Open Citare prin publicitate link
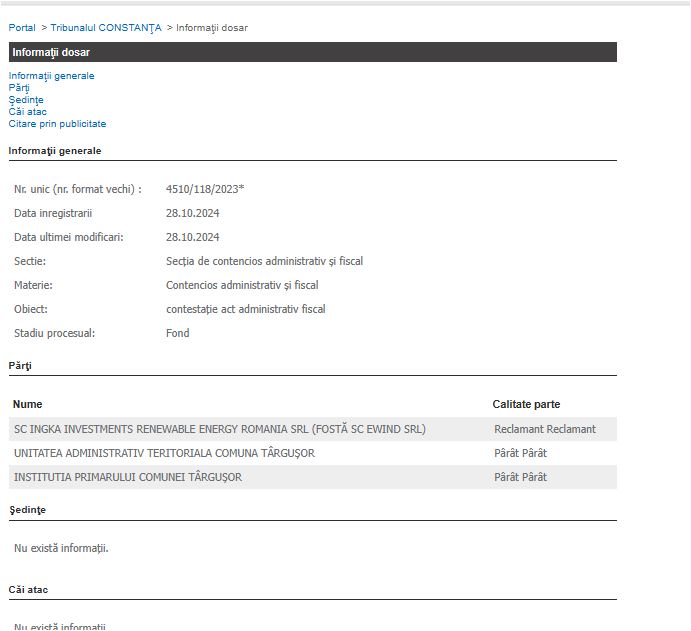The height and width of the screenshot is (631, 691). tap(57, 124)
